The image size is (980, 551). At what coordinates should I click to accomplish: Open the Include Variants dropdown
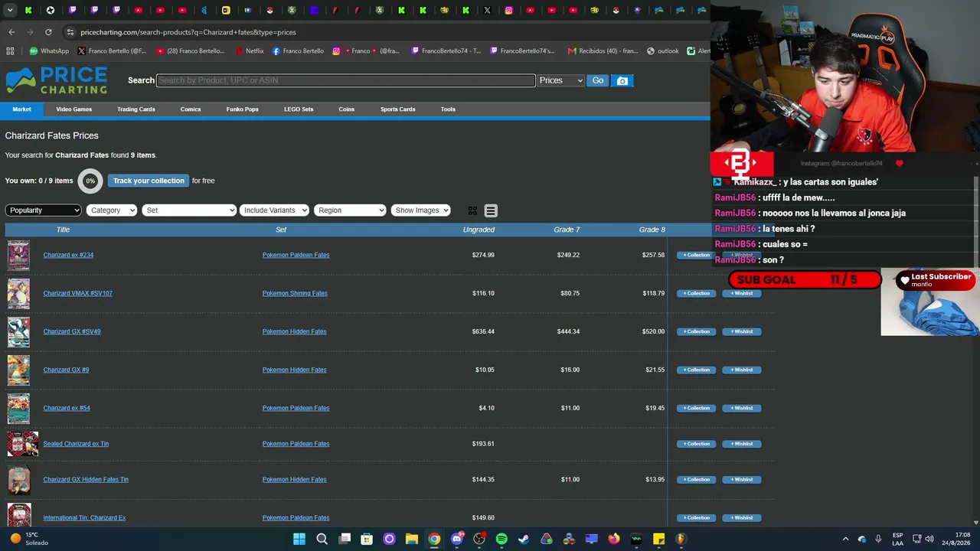click(274, 210)
